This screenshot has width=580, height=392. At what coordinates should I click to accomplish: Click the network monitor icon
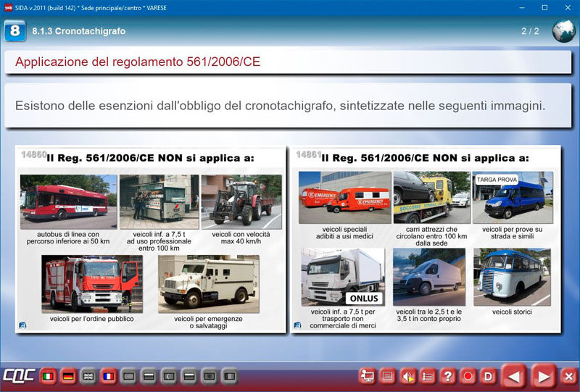tap(368, 377)
